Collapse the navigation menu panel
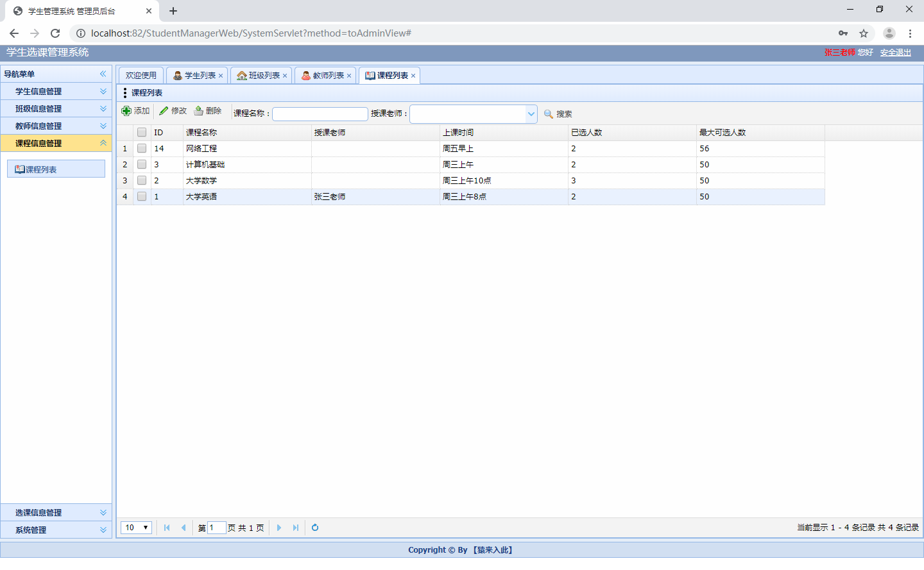 (103, 74)
